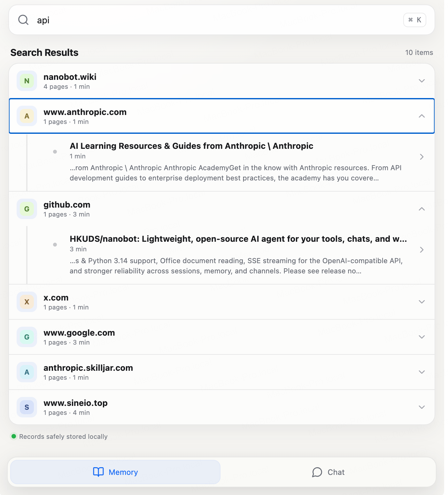Click the github.com G avatar icon
Screen dimensions: 448x495
click(27, 209)
